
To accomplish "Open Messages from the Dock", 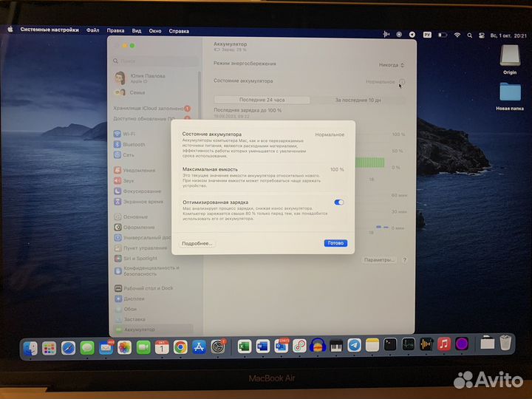I will pos(87,347).
